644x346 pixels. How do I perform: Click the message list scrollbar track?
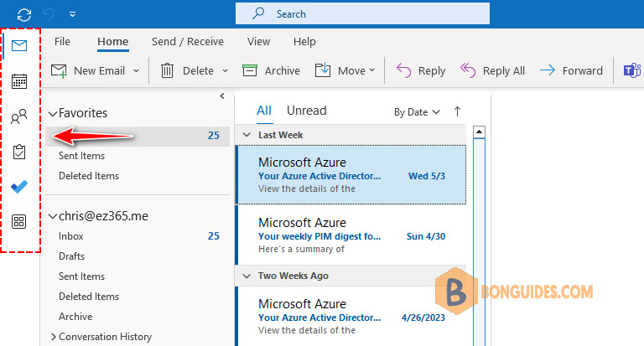479,242
